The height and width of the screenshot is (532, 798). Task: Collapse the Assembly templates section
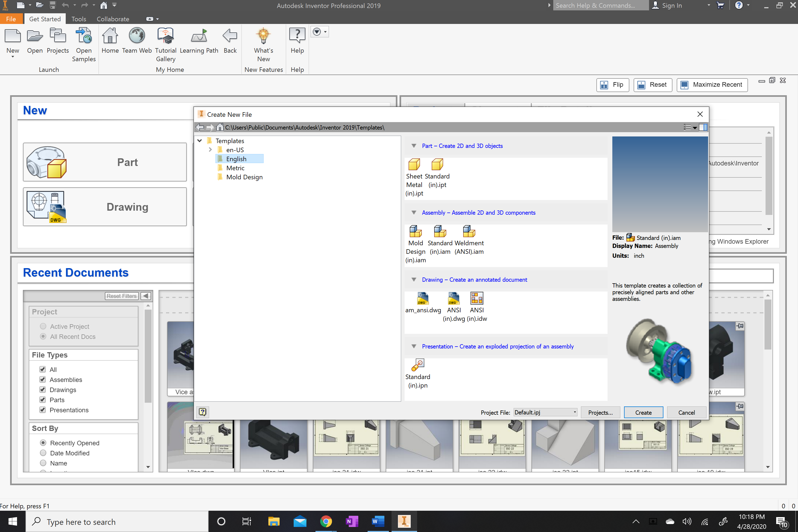pos(414,213)
